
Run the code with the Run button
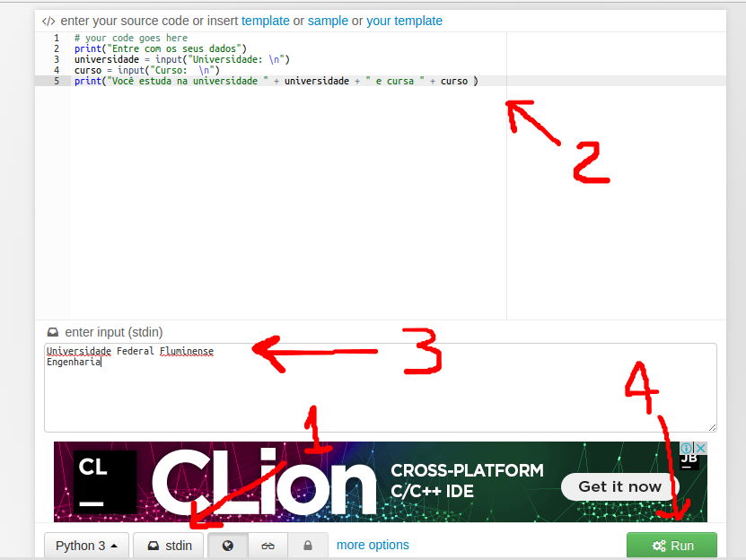[671, 546]
